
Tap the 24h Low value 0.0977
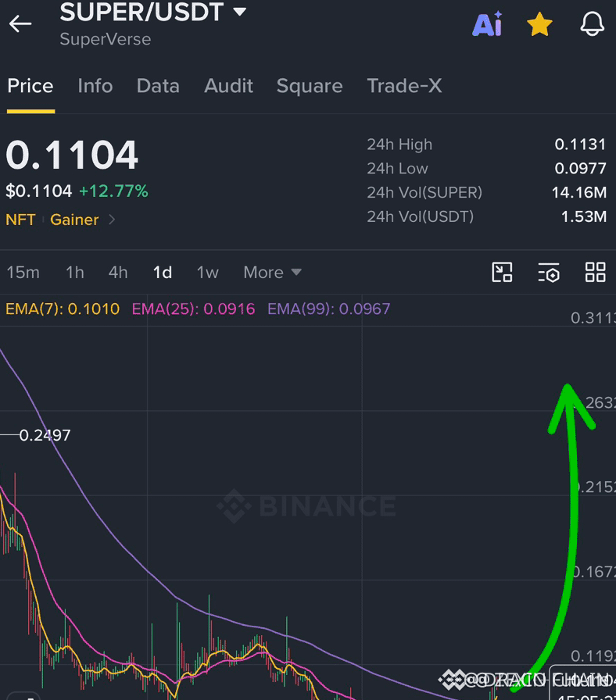tap(580, 168)
